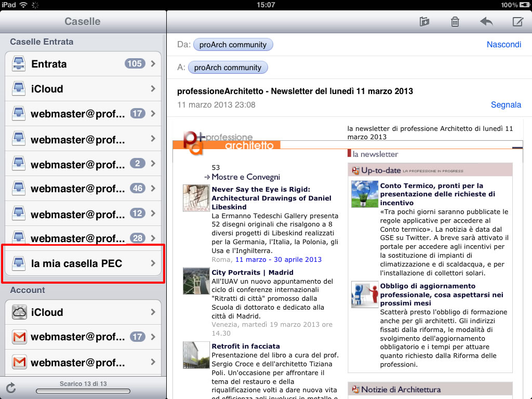Delete message with the trash icon

tap(455, 22)
